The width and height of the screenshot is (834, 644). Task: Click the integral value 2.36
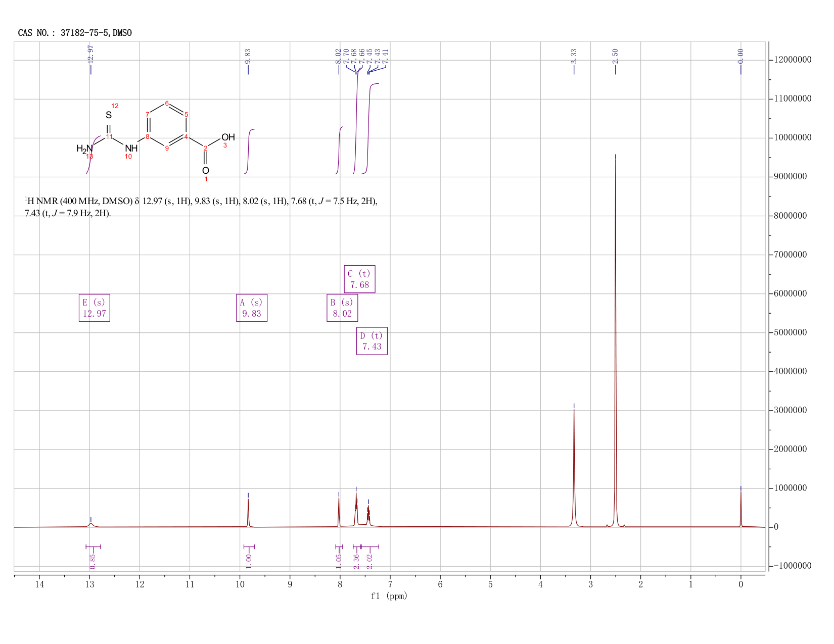(356, 561)
